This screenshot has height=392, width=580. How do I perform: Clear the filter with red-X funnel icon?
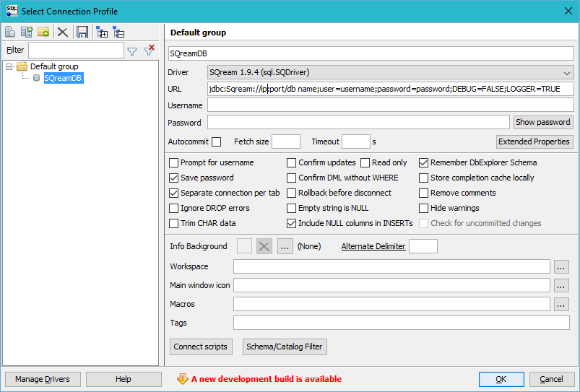[x=149, y=50]
